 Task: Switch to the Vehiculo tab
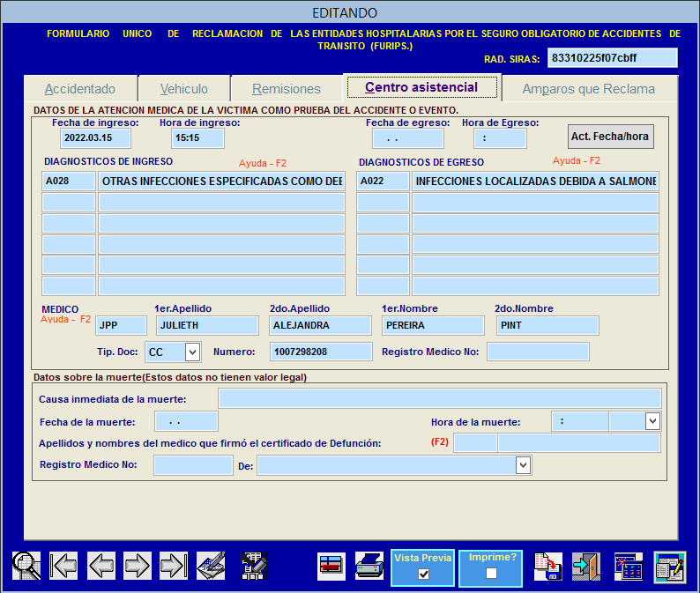pos(184,89)
